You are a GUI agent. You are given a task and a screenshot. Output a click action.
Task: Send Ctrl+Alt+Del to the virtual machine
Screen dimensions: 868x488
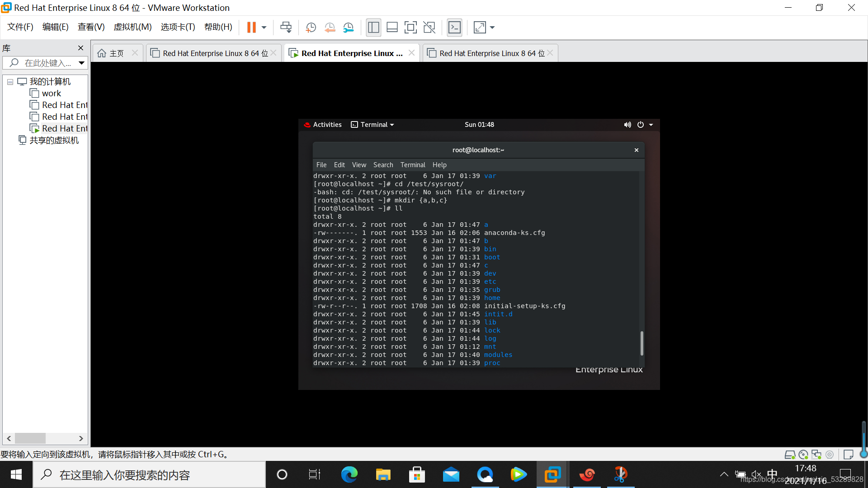(x=286, y=28)
